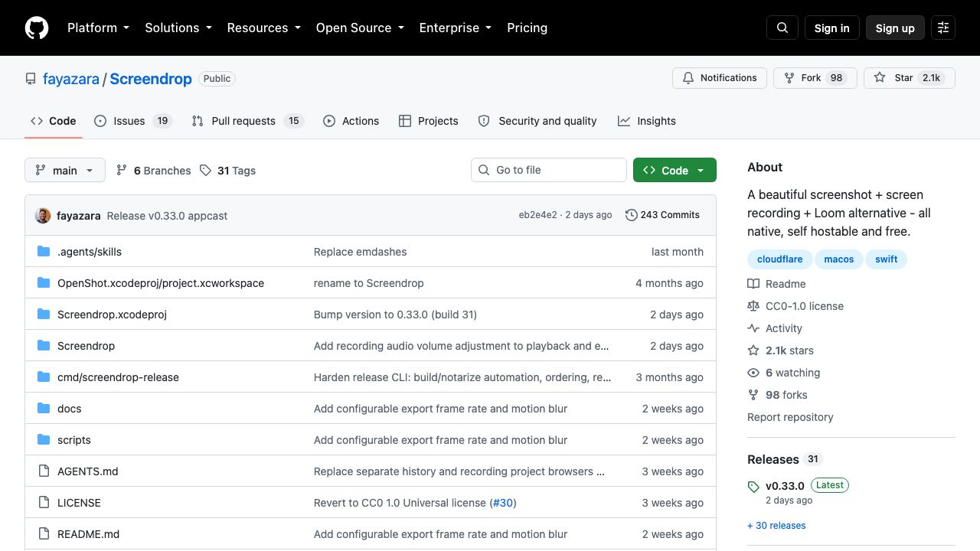This screenshot has width=980, height=551.
Task: Click the LICENSE file icon
Action: [x=44, y=503]
